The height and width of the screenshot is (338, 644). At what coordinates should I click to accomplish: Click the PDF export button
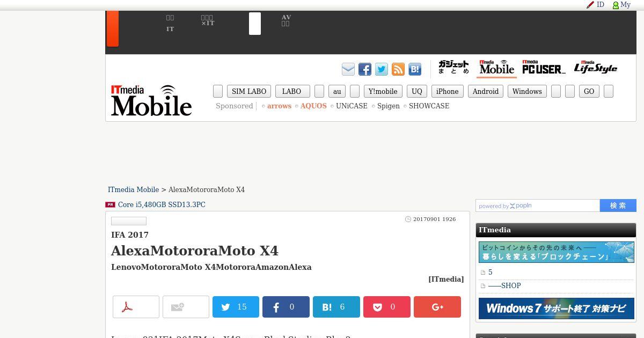tap(136, 307)
